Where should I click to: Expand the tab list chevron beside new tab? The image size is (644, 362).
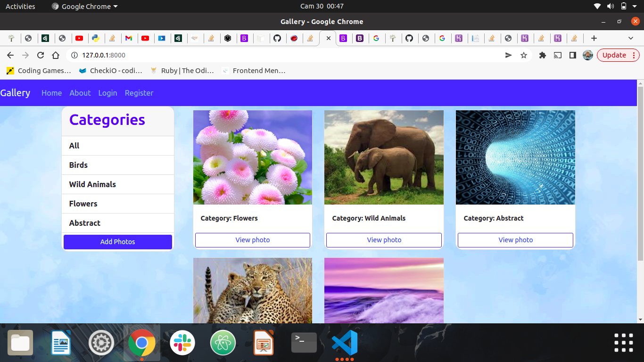point(630,38)
